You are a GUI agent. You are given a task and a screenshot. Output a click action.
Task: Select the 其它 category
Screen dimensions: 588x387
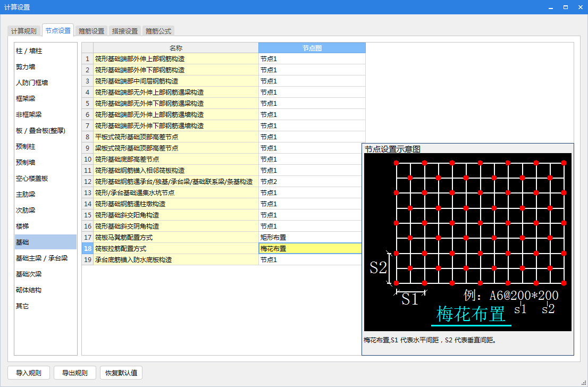coord(45,306)
